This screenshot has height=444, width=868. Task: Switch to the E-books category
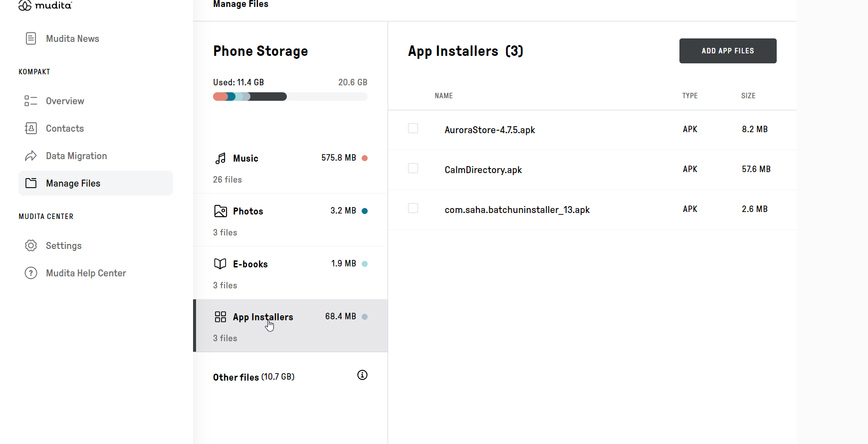click(250, 264)
